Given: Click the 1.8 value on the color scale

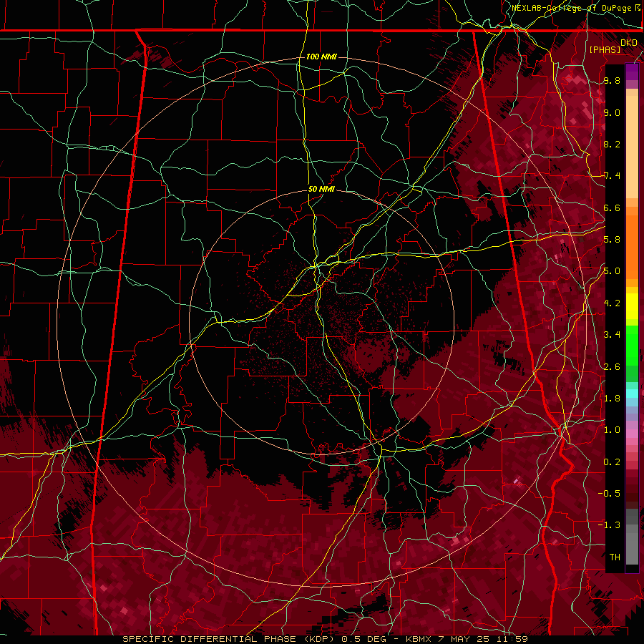Looking at the screenshot, I should [x=612, y=398].
